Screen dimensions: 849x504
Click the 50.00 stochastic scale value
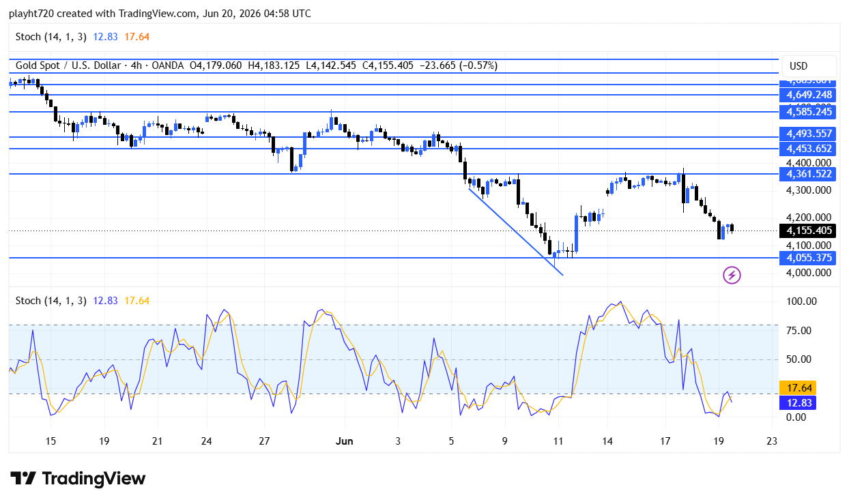pyautogui.click(x=799, y=359)
